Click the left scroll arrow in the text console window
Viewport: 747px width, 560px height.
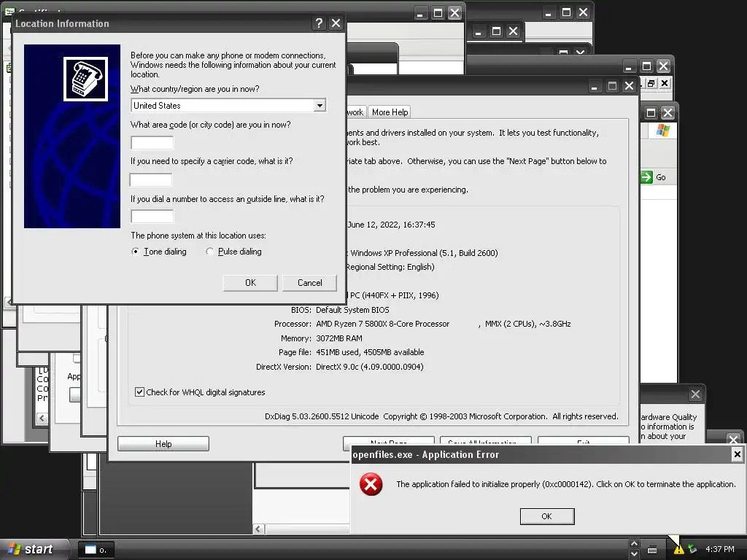click(42, 418)
